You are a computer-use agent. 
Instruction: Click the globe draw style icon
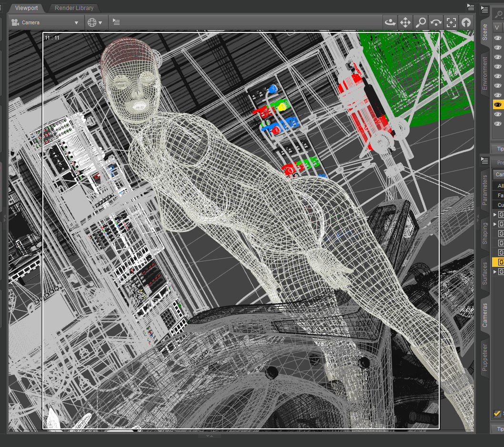(92, 22)
